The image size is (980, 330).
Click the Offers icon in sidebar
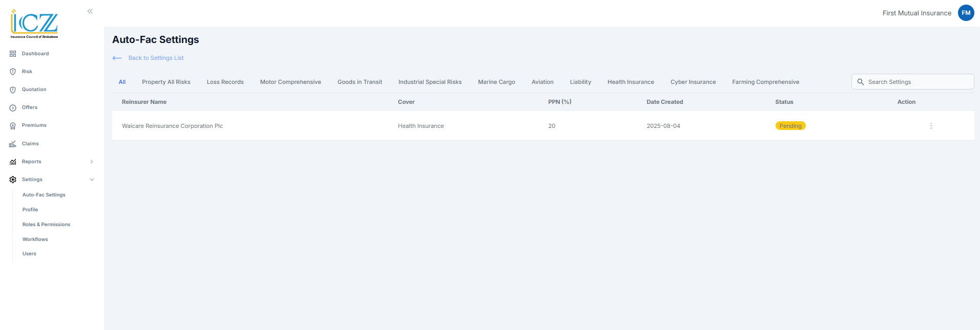pyautogui.click(x=13, y=108)
